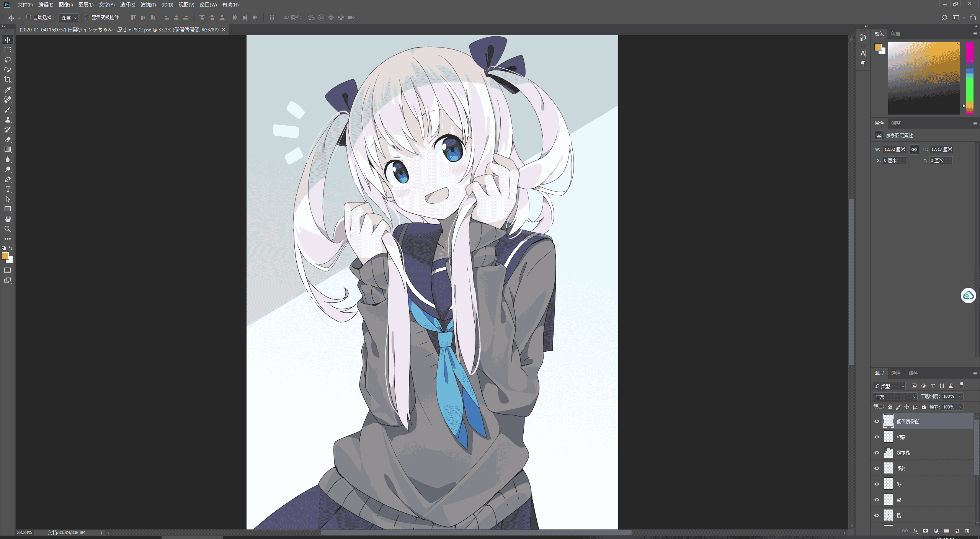Hide the selected top layer via eye

[877, 421]
